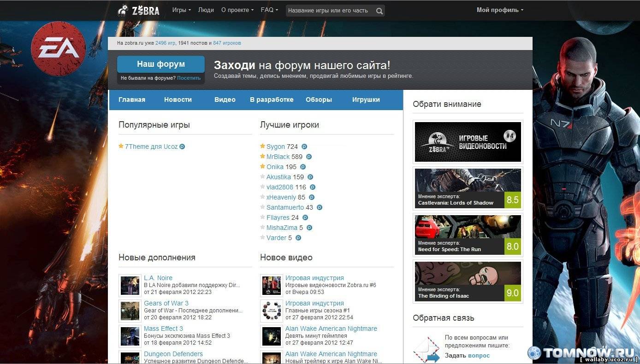This screenshot has width=640, height=364.
Task: Click the round icon next to Onika 195
Action: (303, 167)
